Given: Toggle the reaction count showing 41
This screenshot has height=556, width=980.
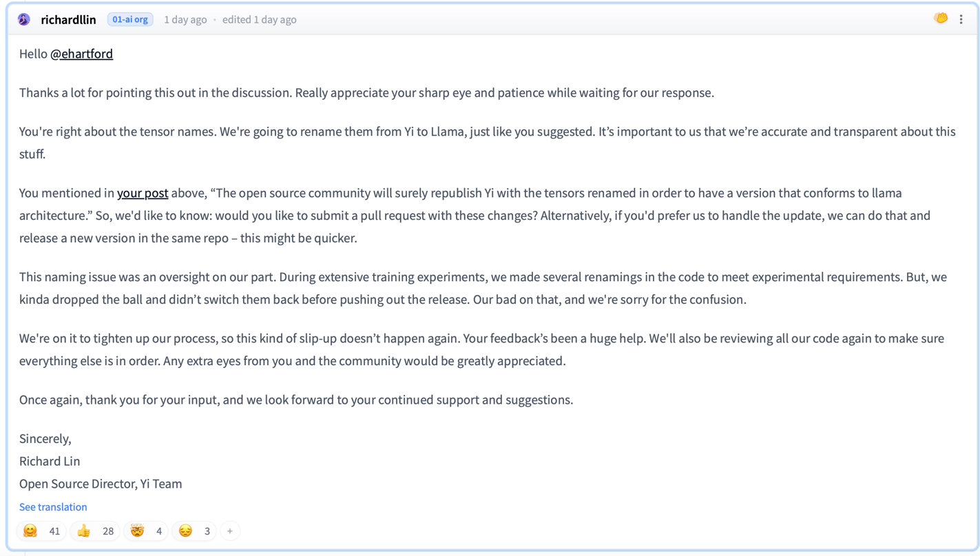Looking at the screenshot, I should point(54,531).
